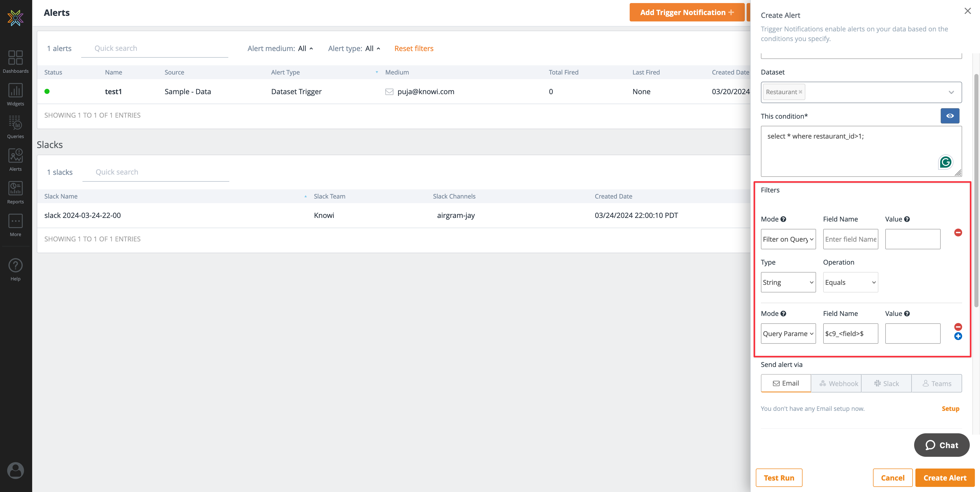Click the Test Run button
The image size is (980, 492).
click(779, 477)
